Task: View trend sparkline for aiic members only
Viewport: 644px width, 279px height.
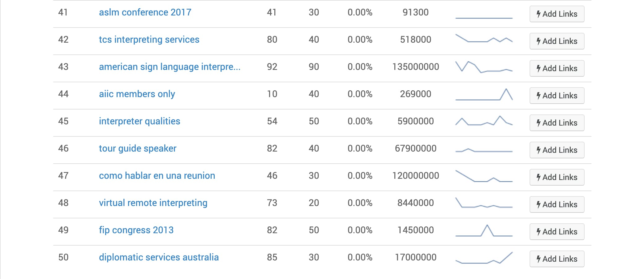Action: [484, 94]
